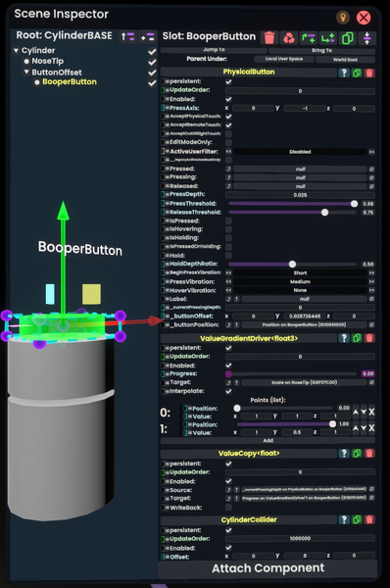Duplicate the PhysicalButton component
This screenshot has height=588, width=390.
pyautogui.click(x=357, y=73)
